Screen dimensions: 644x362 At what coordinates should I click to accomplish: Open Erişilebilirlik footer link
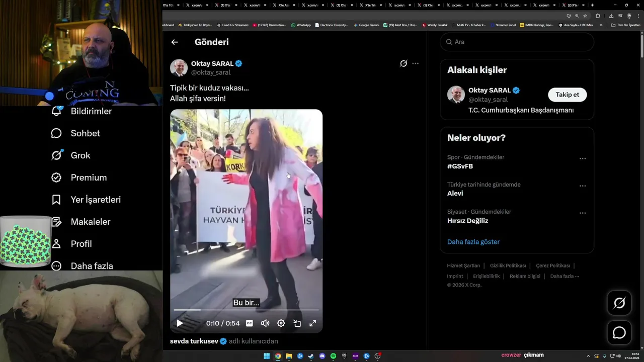(x=487, y=276)
